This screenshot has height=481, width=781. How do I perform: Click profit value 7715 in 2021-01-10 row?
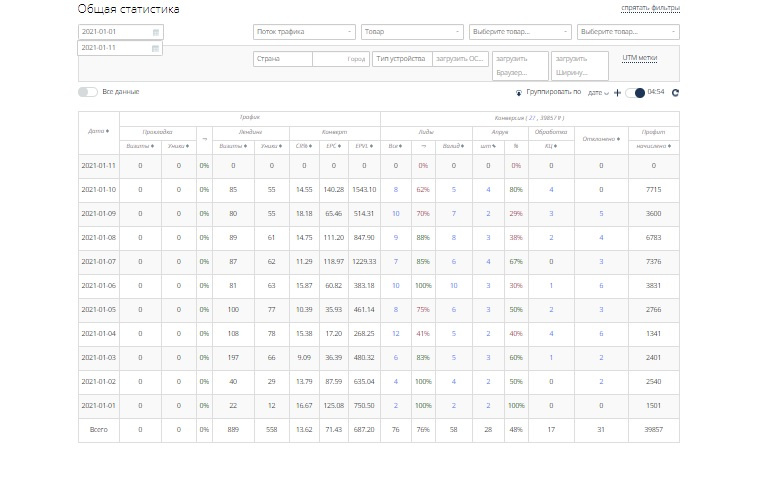click(653, 190)
